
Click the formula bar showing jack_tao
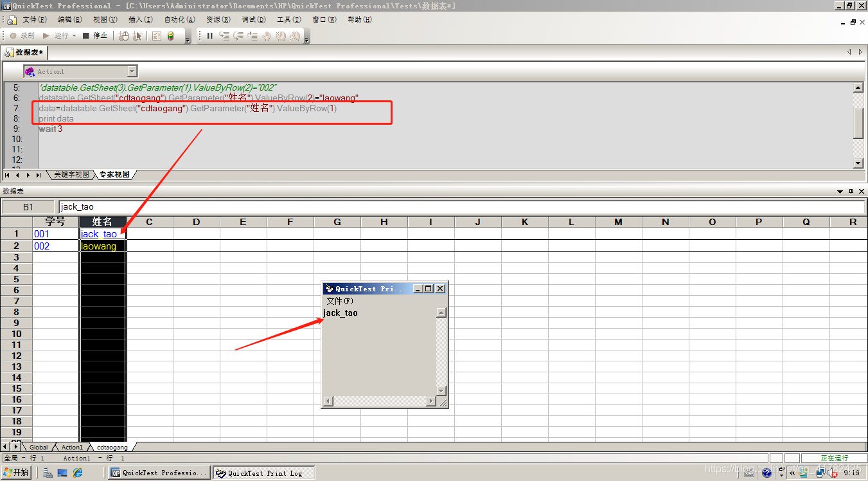(462, 207)
